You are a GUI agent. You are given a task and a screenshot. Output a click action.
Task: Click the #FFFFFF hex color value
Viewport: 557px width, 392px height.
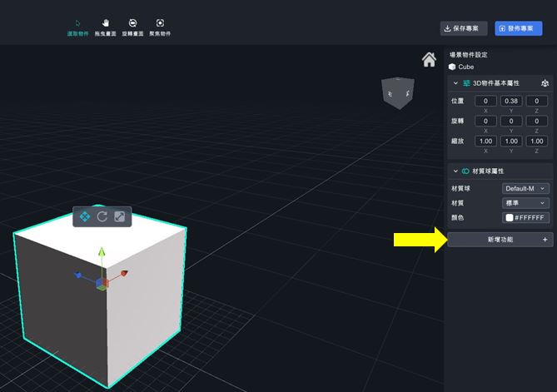click(530, 218)
